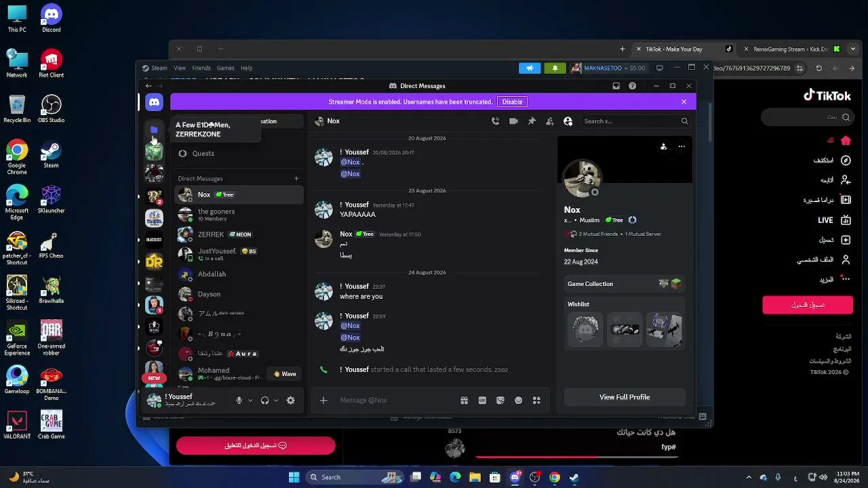This screenshot has height=488, width=868.
Task: Open the sticker picker
Action: point(500,401)
